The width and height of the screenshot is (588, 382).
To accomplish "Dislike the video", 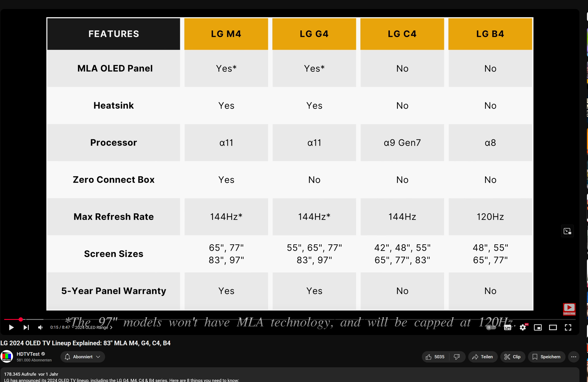I will coord(456,357).
